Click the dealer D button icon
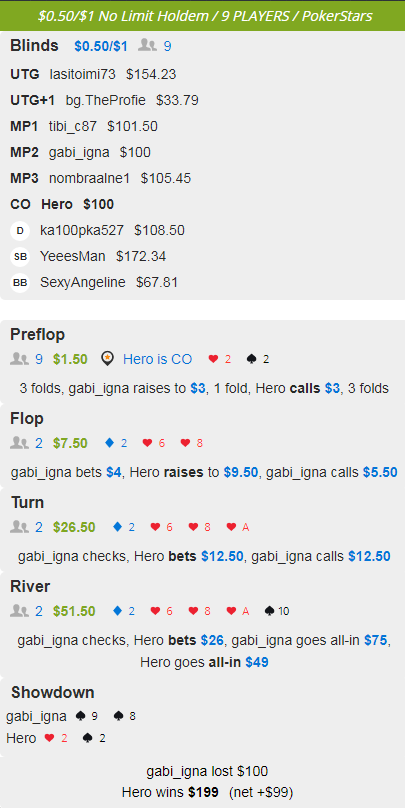The image size is (405, 808). (20, 231)
